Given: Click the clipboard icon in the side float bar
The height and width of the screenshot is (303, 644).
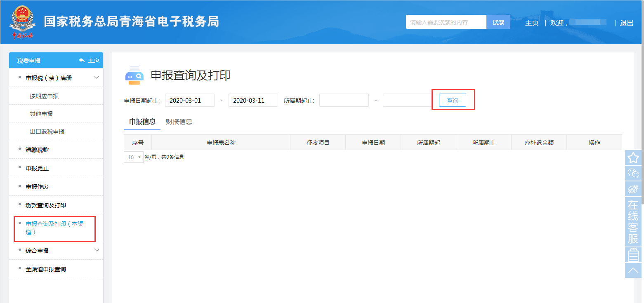Looking at the screenshot, I should coord(633,255).
